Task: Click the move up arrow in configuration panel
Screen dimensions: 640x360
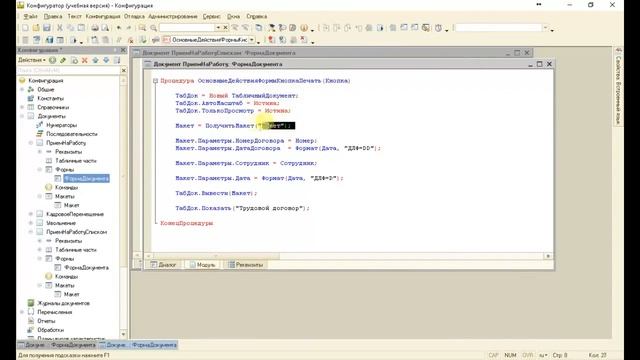Action: tap(96, 60)
